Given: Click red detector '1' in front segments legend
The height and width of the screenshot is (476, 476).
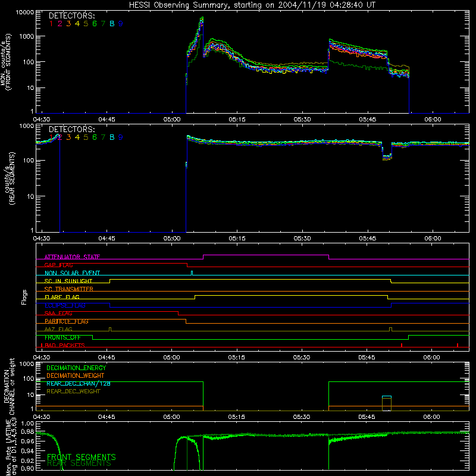Looking at the screenshot, I should pos(51,24).
